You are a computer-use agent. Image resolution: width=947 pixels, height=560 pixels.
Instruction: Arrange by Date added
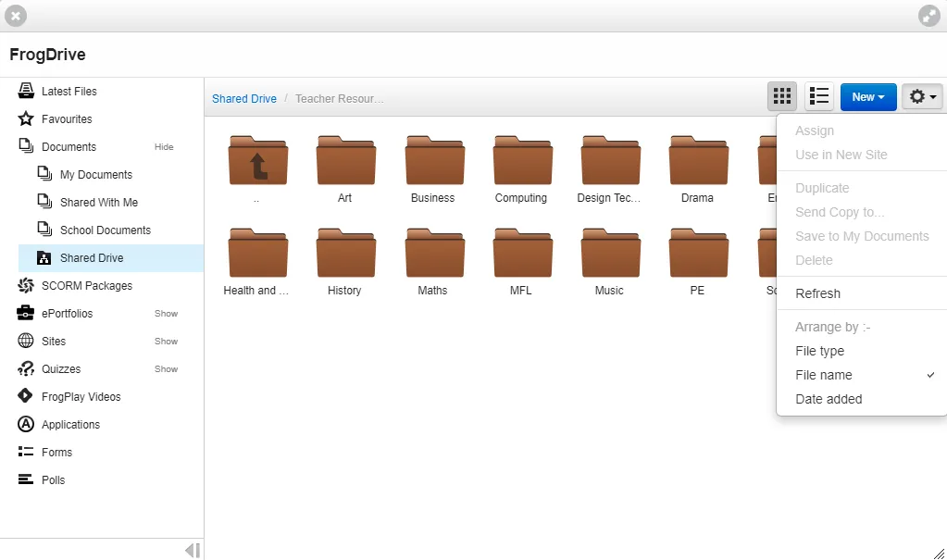(862, 399)
